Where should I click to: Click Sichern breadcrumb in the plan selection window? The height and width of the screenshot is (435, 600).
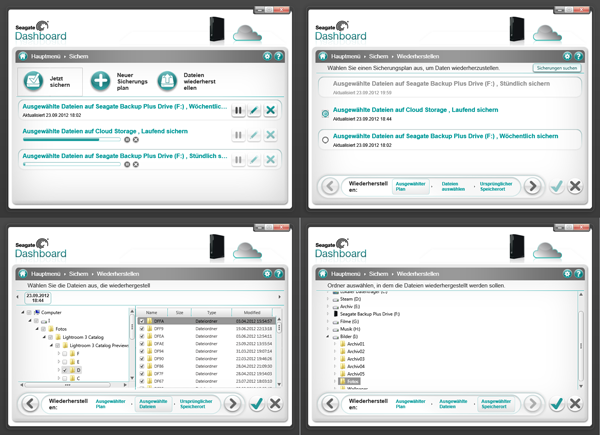click(x=378, y=56)
